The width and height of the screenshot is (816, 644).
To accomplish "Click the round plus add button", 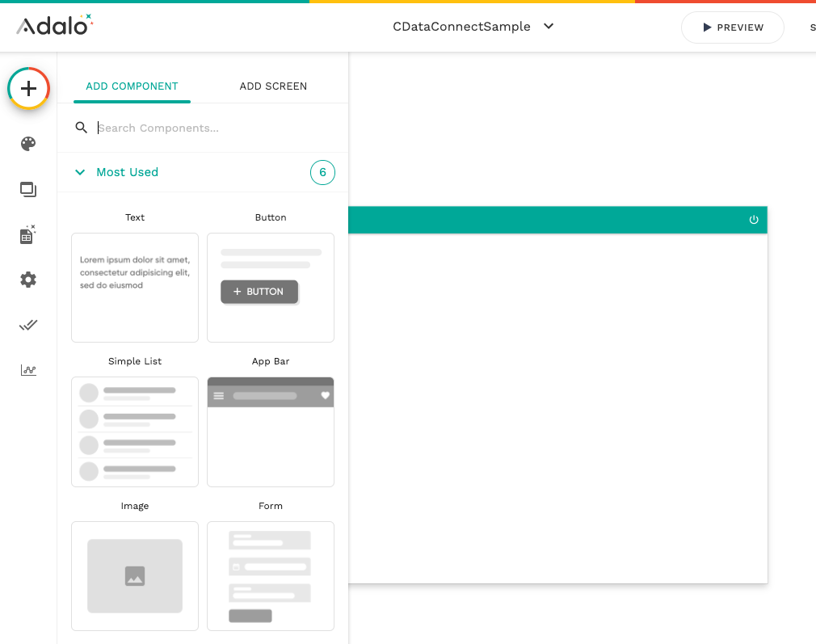I will [28, 88].
